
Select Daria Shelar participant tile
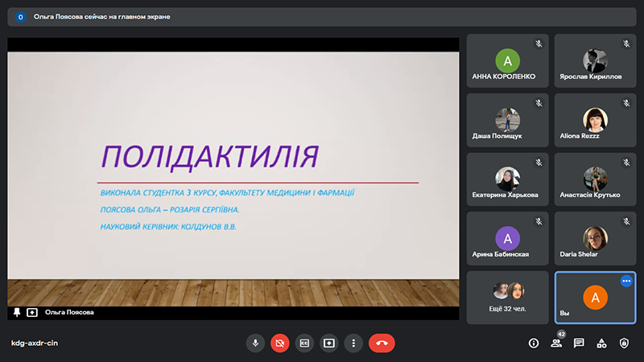[x=595, y=238]
